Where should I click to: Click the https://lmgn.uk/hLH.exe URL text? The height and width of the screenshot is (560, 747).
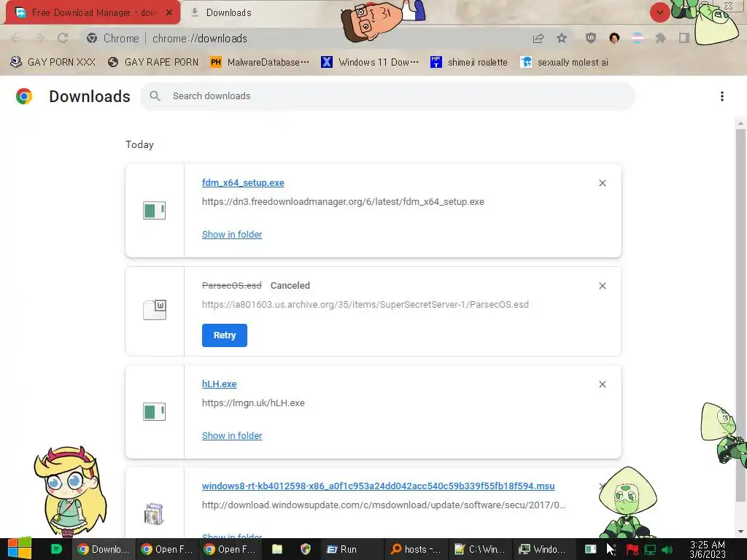click(x=253, y=402)
